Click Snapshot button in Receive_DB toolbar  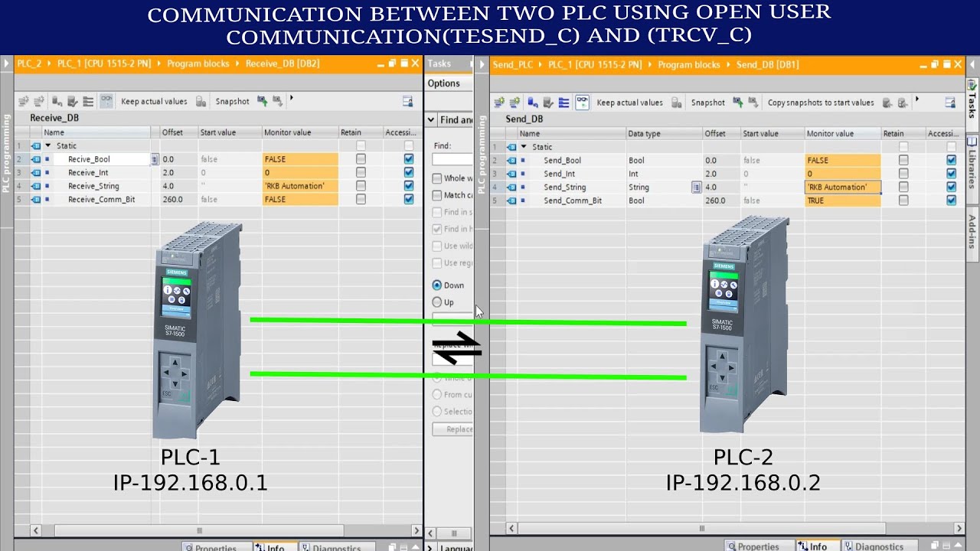coord(232,101)
